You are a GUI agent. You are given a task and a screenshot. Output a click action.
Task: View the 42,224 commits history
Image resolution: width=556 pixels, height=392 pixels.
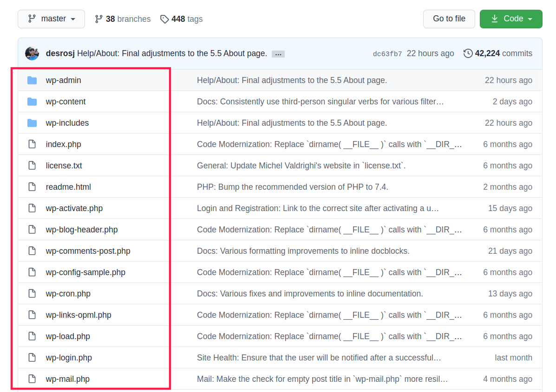pos(498,53)
